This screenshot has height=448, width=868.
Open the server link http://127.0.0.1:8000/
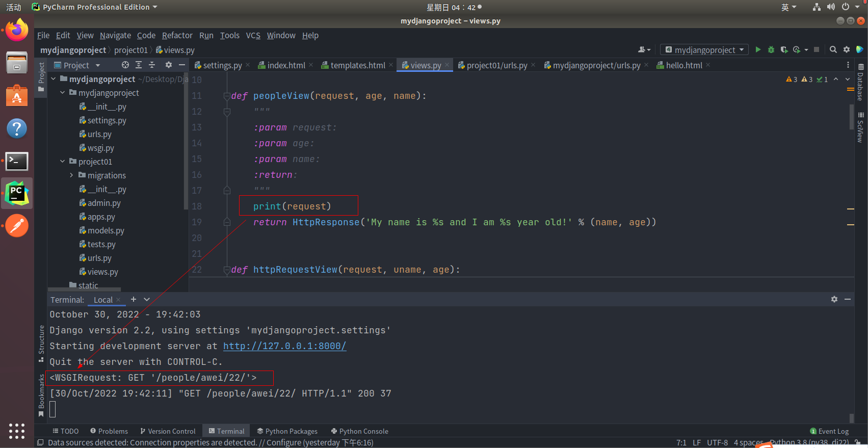click(x=284, y=346)
